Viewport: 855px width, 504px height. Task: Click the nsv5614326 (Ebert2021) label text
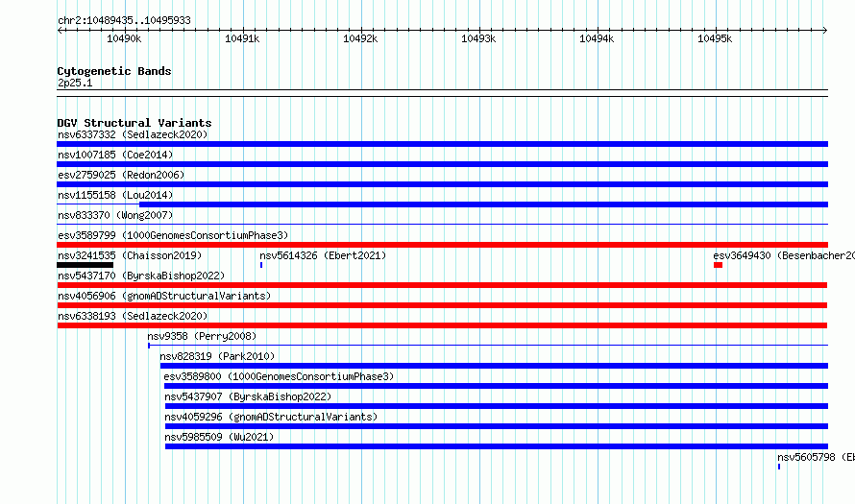(323, 255)
